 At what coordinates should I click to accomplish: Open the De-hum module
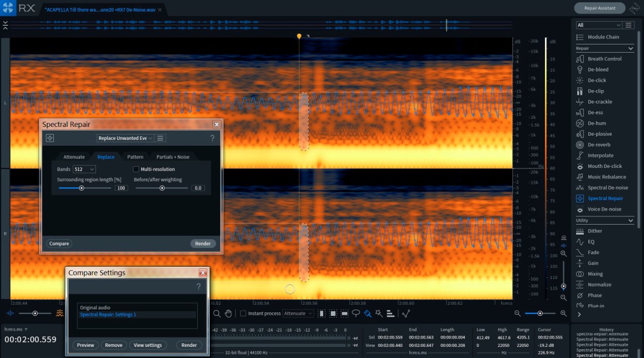click(x=597, y=123)
